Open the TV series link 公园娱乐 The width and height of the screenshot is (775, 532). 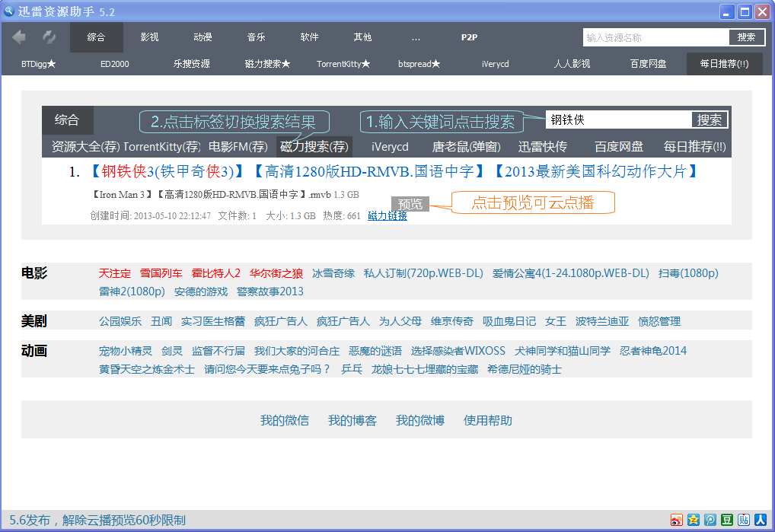pos(120,322)
